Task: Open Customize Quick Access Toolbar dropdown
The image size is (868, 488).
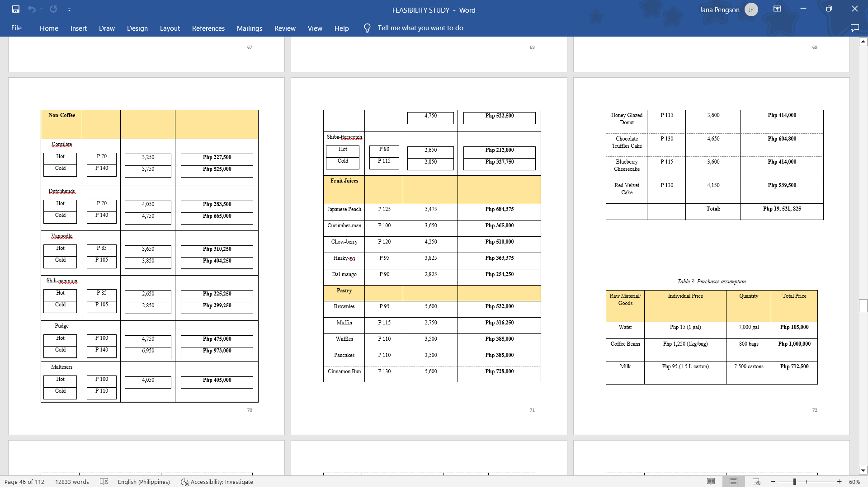Action: pos(69,9)
